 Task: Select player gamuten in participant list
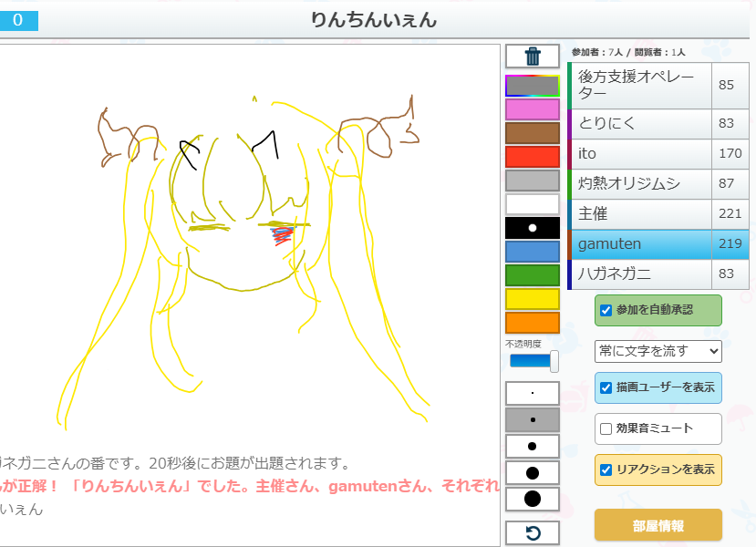[638, 243]
